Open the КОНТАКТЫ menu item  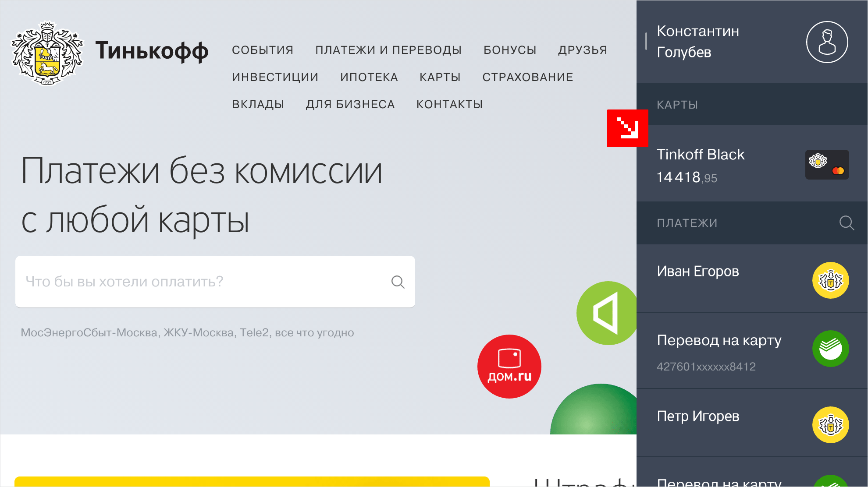(449, 104)
